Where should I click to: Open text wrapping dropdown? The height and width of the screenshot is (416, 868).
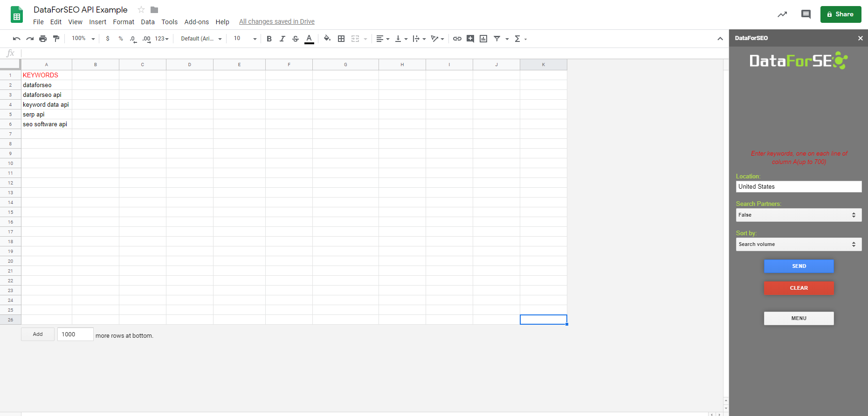coord(419,39)
